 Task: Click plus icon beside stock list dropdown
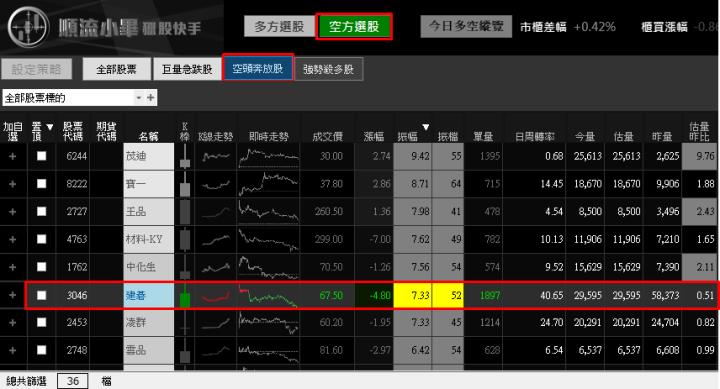(151, 97)
